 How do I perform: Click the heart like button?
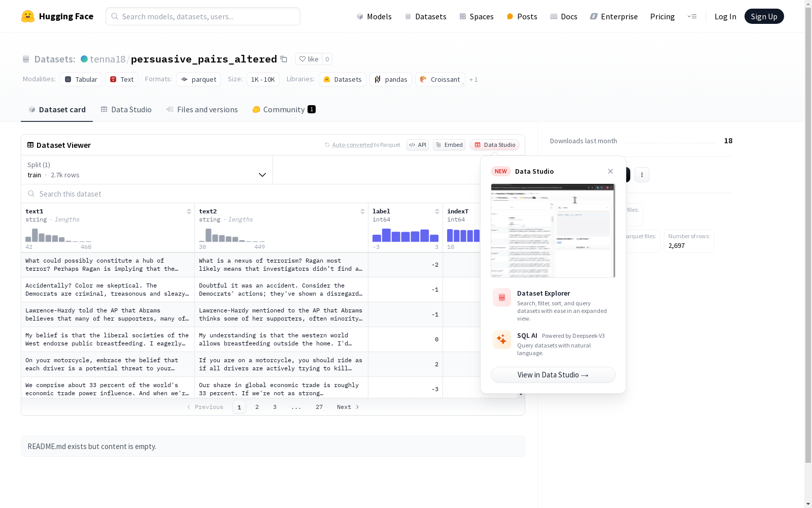[x=309, y=59]
